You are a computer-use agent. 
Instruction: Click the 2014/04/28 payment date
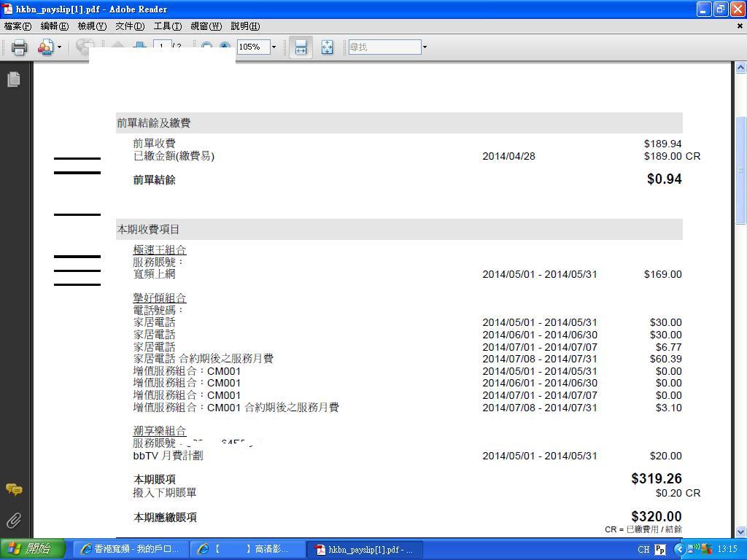coord(508,156)
